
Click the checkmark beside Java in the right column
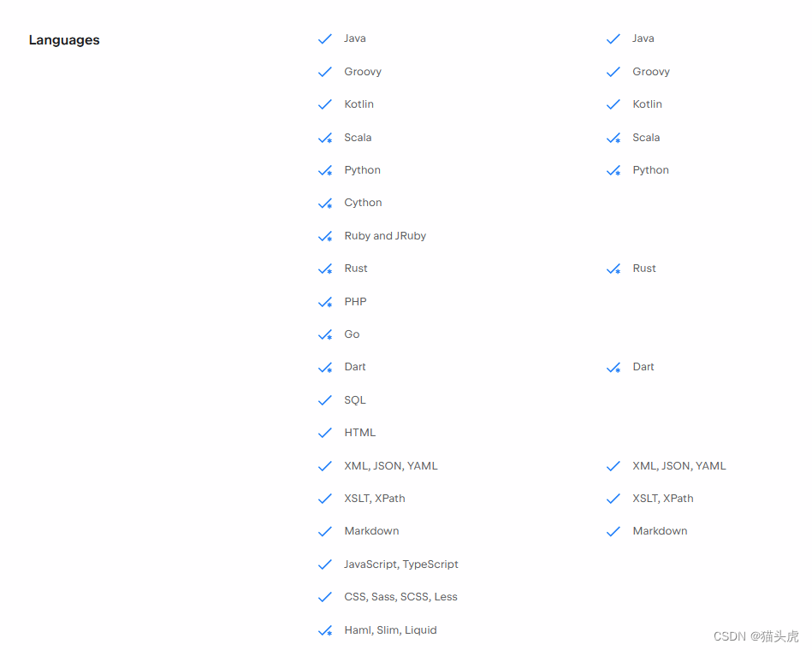pos(613,38)
